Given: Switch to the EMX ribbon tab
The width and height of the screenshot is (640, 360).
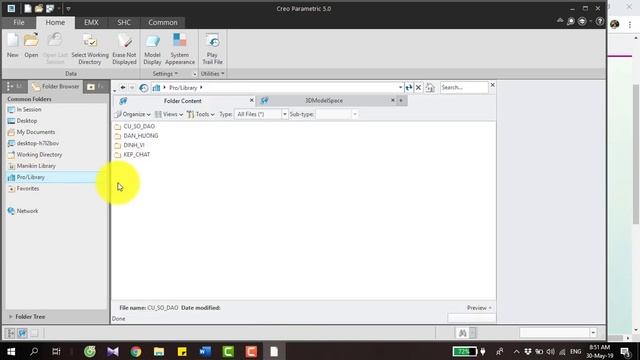Looking at the screenshot, I should point(91,22).
